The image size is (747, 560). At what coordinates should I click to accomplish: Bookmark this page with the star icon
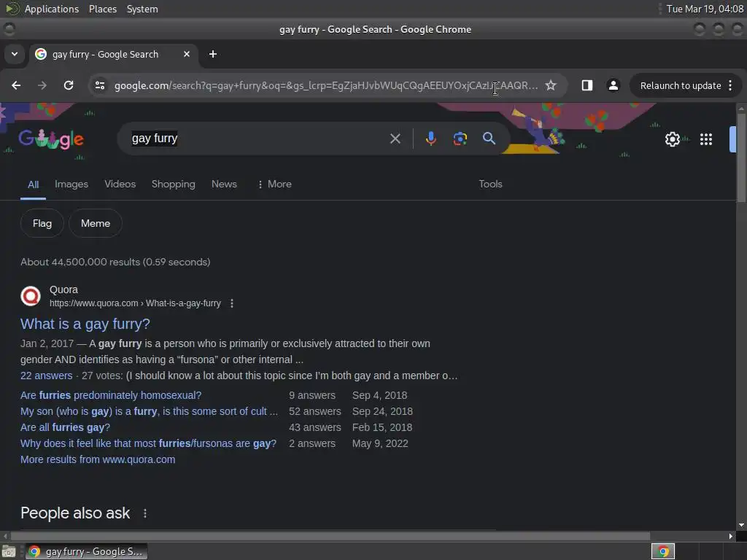pos(551,85)
